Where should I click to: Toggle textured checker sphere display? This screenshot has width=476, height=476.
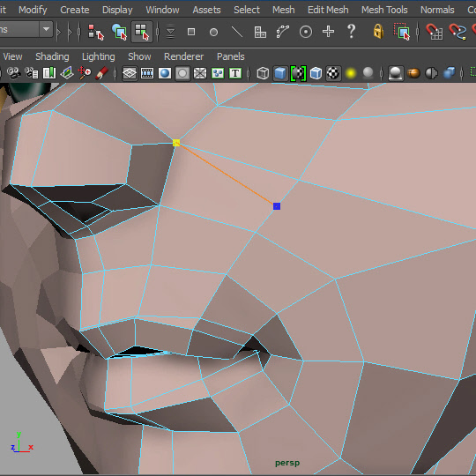333,73
